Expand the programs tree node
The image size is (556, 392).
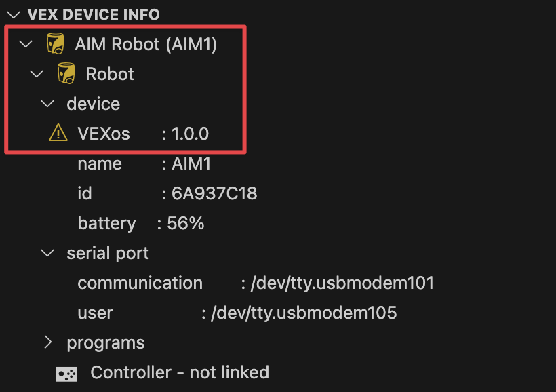(47, 342)
